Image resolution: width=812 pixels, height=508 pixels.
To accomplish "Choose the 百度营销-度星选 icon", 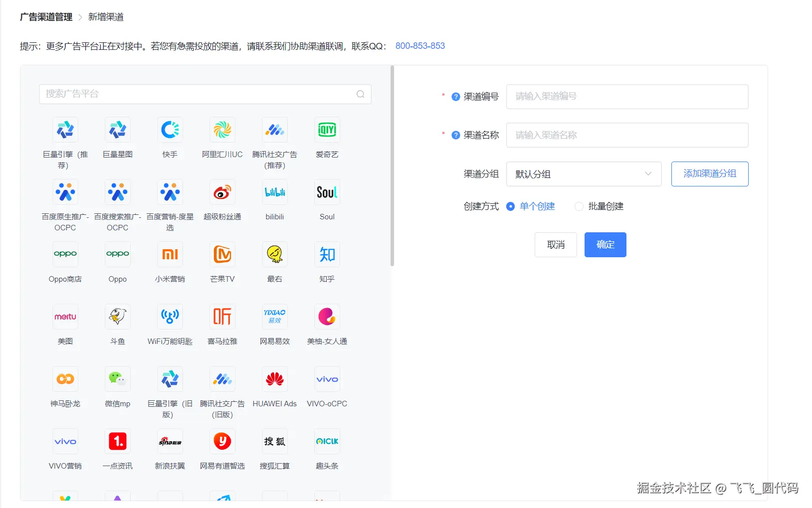I will point(170,192).
